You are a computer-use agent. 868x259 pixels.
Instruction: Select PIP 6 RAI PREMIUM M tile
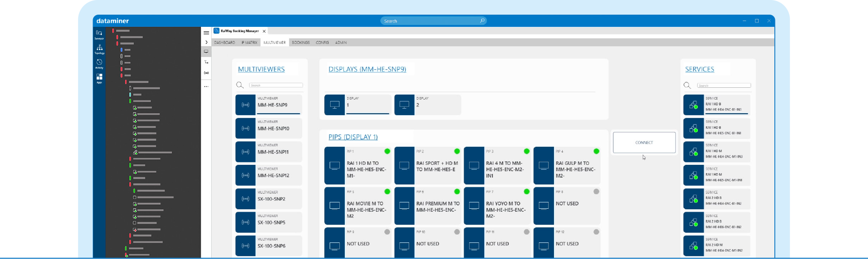[x=428, y=206]
